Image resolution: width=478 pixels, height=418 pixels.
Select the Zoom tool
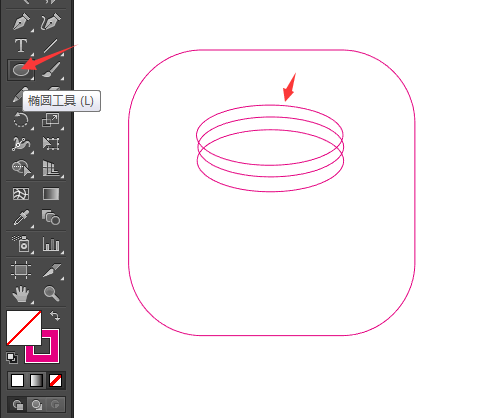point(51,294)
